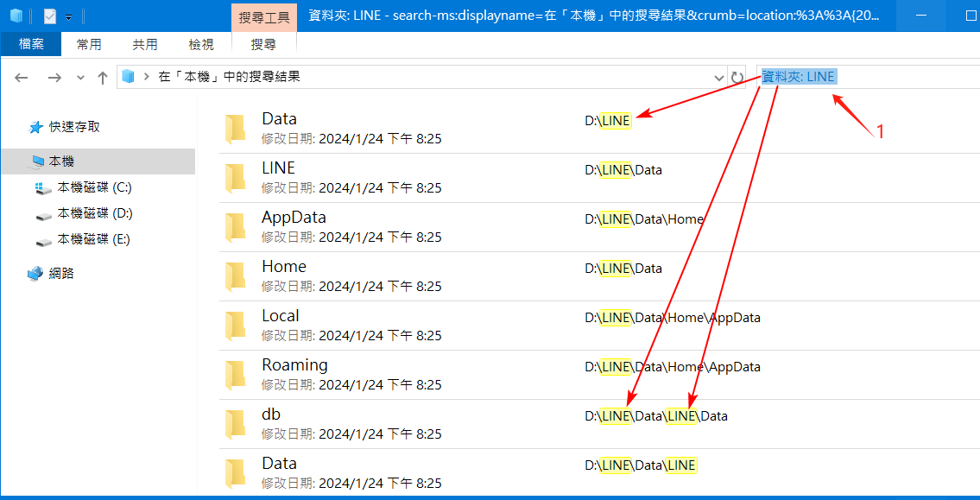The image size is (980, 500).
Task: Click the search box containing 資料夾: LINE
Action: tap(868, 77)
